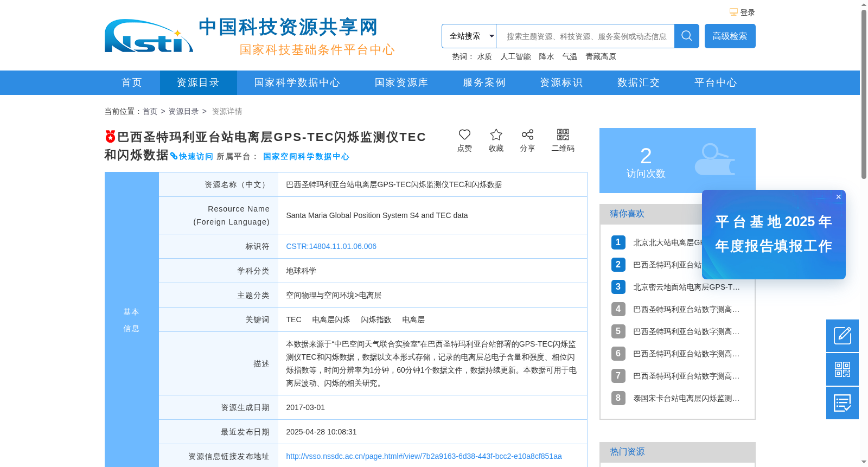
Task: Click breadcrumb link 资源目录
Action: (x=183, y=111)
